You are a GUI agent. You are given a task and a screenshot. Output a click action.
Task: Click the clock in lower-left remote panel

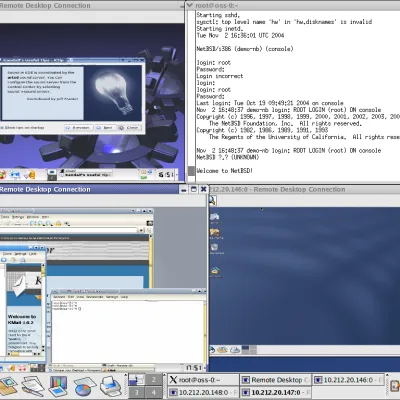pos(193,368)
